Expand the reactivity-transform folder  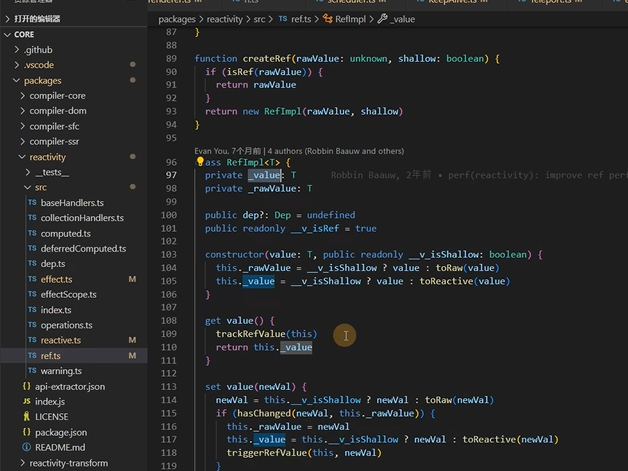click(22, 463)
